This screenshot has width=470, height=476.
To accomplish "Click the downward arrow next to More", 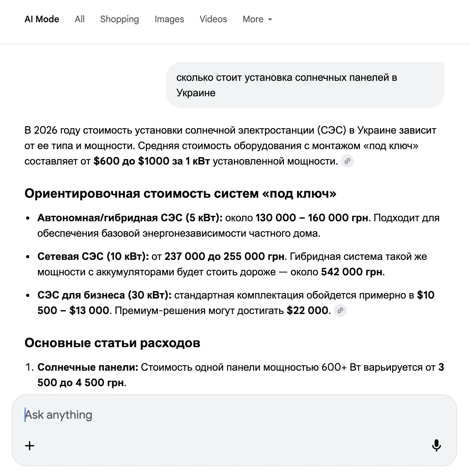I will (x=270, y=19).
